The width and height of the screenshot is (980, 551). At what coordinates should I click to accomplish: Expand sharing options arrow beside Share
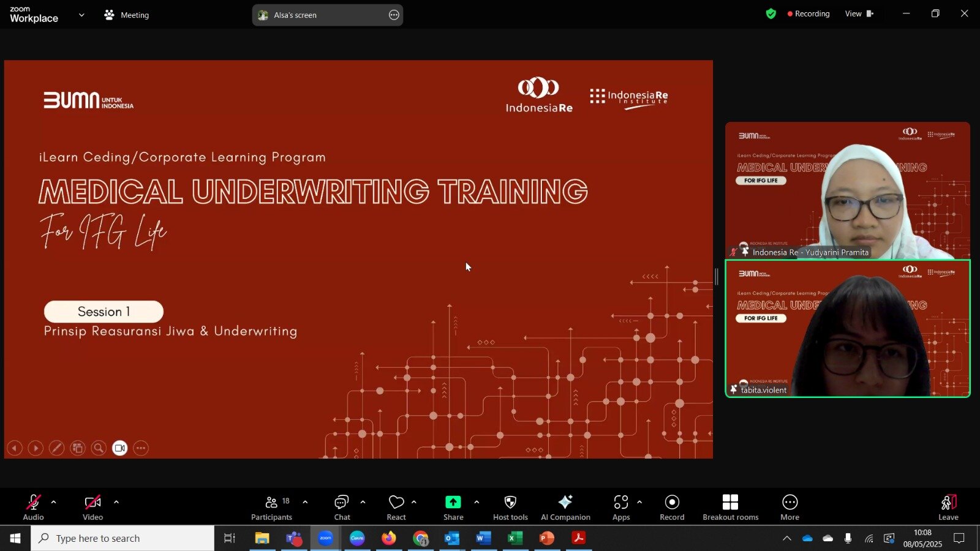477,502
